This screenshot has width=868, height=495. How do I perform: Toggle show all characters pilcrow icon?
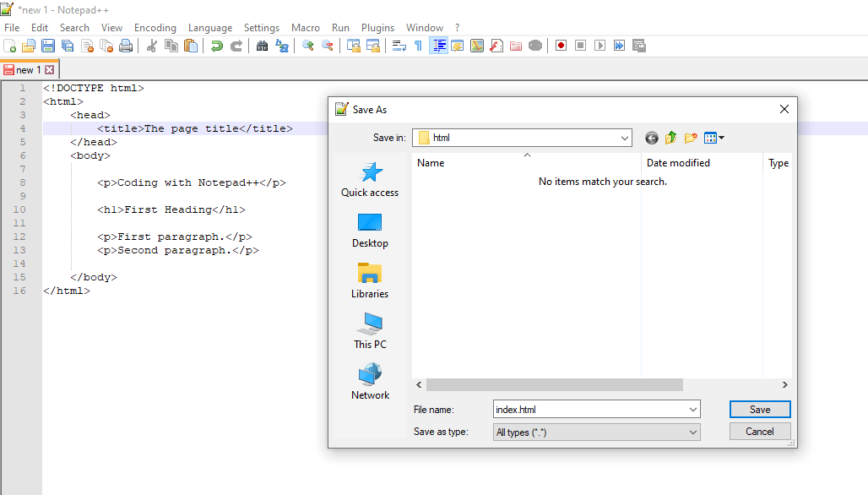(x=418, y=46)
